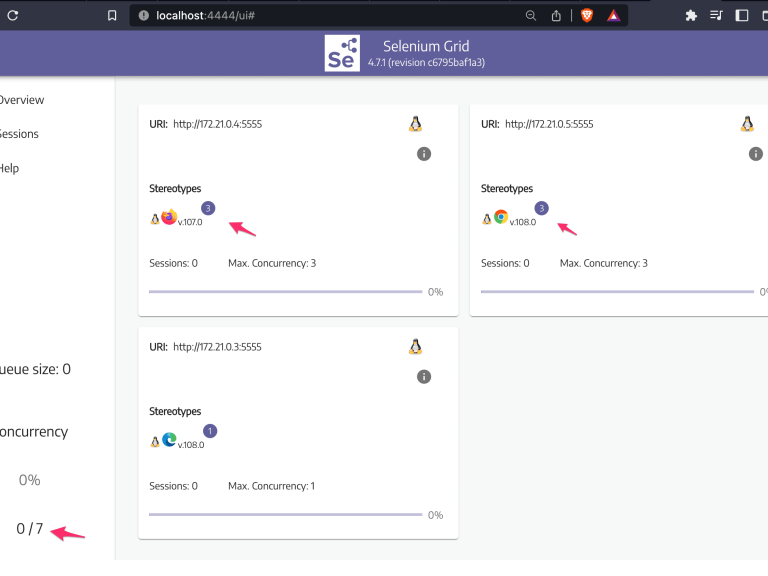This screenshot has width=768, height=576.
Task: Click the zoom magnifier icon in address bar
Action: [x=530, y=15]
